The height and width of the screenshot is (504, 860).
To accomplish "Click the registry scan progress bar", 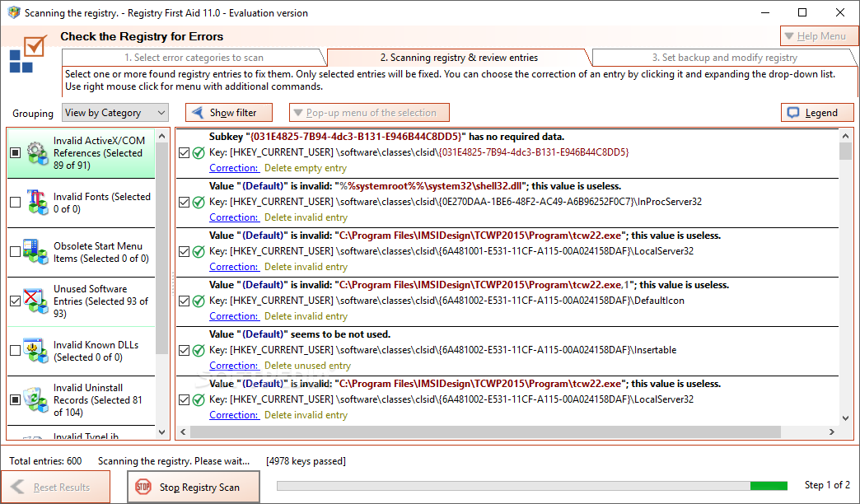I will click(532, 486).
